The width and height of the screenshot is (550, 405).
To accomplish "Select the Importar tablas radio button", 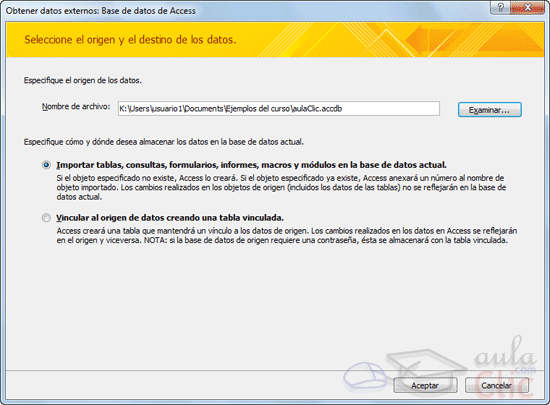I will click(46, 165).
